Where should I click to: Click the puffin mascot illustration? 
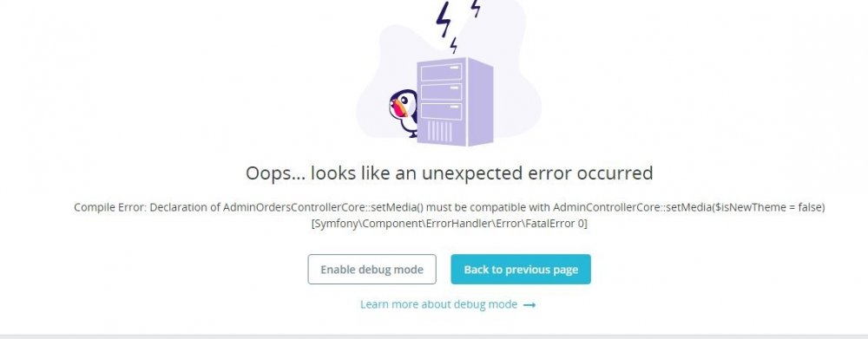tap(403, 113)
